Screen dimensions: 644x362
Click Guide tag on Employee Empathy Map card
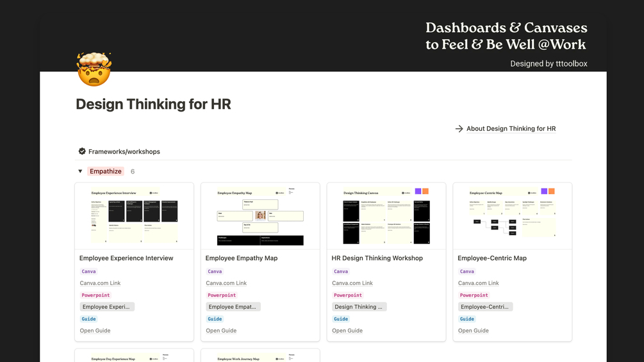(215, 319)
